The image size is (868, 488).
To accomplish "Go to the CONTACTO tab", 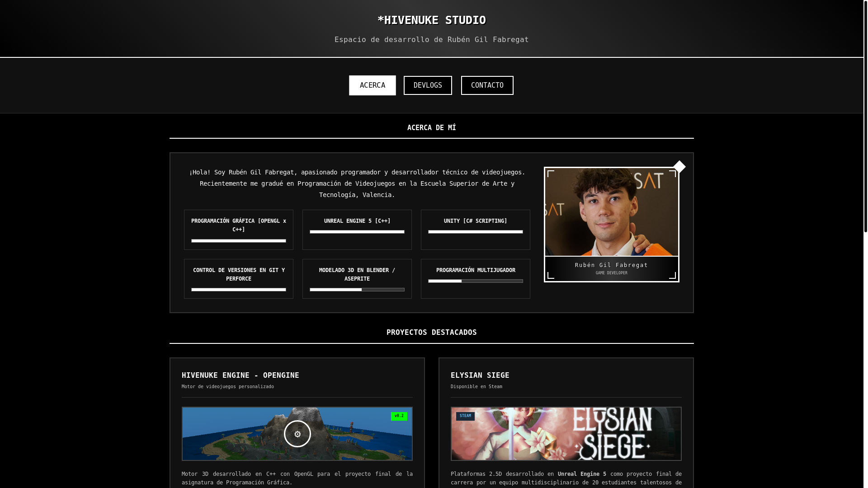I will (x=487, y=85).
